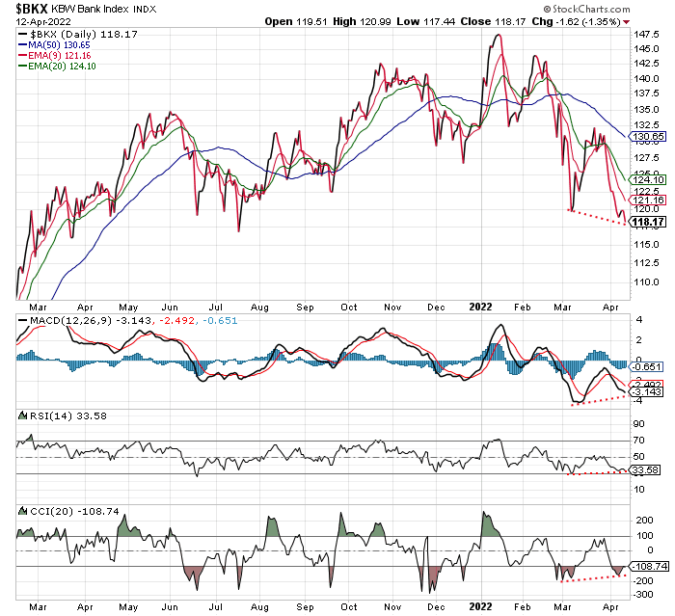
Task: Click the 110.0 price axis label
Action: click(x=647, y=282)
